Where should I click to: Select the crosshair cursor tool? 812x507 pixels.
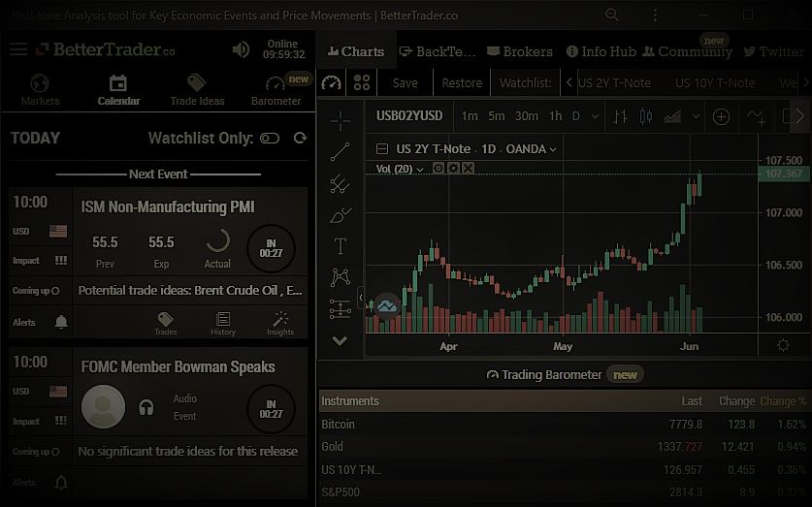click(341, 120)
